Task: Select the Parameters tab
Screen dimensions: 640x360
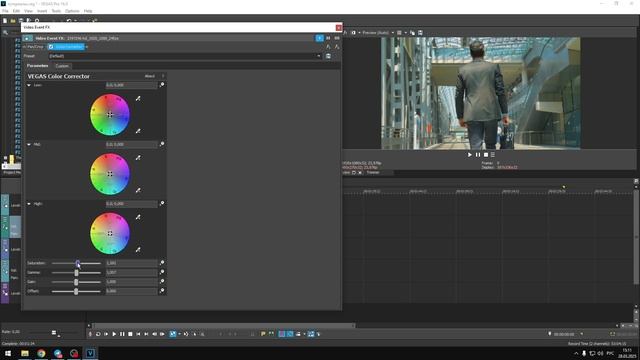Action: pyautogui.click(x=38, y=66)
